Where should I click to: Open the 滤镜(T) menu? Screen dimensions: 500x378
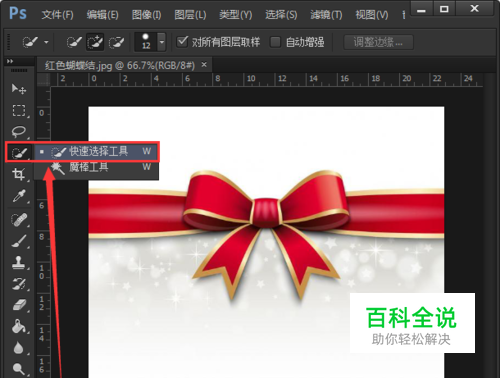(x=326, y=15)
